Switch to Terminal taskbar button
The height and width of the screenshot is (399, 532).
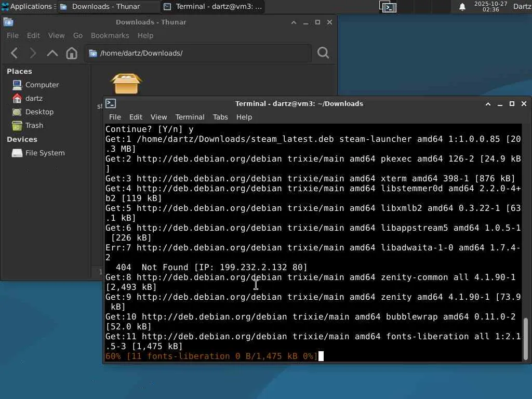pyautogui.click(x=213, y=6)
